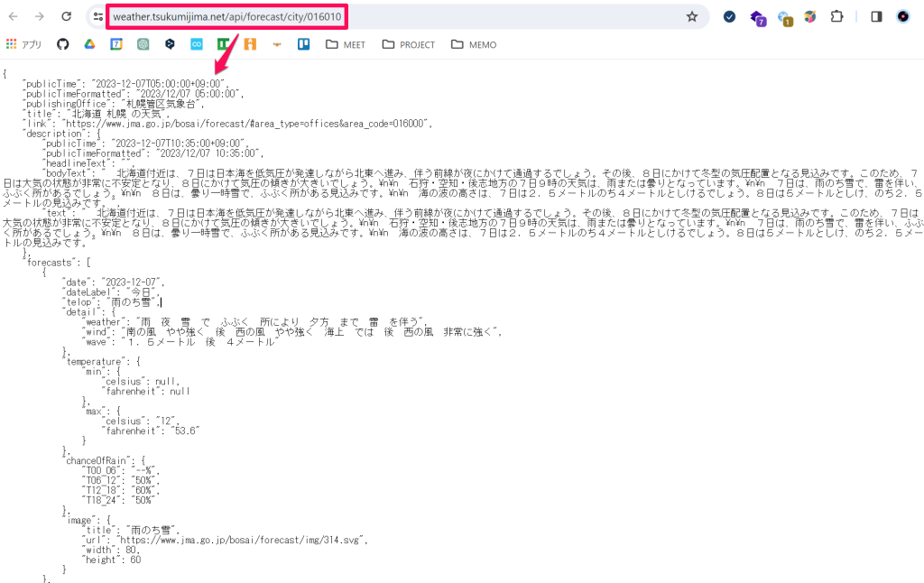Bookmark this page with the star

pyautogui.click(x=692, y=16)
